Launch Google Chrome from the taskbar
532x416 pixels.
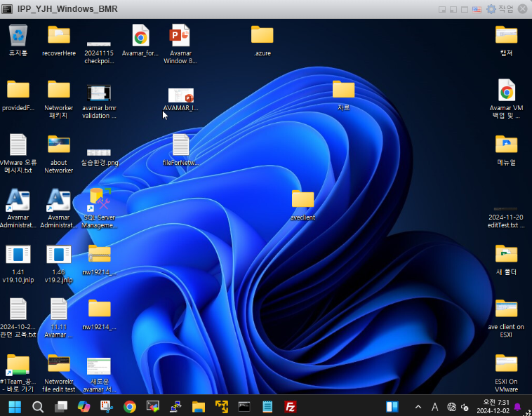coord(130,406)
